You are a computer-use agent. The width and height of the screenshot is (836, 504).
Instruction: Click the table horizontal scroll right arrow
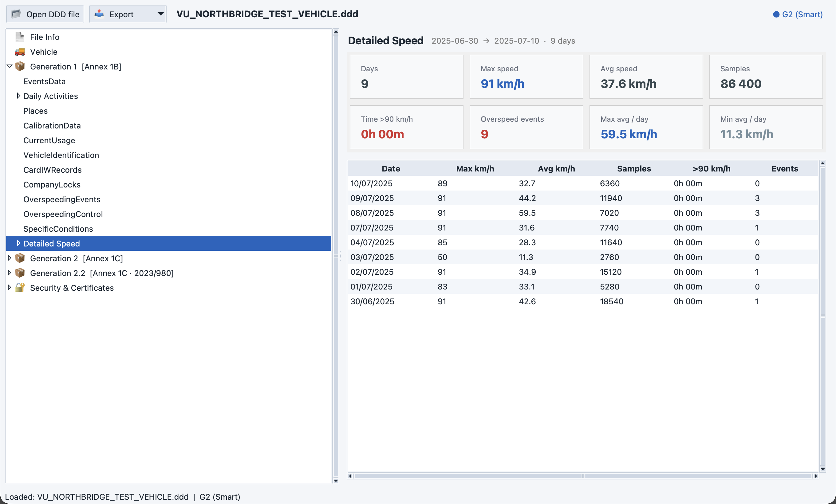click(816, 476)
